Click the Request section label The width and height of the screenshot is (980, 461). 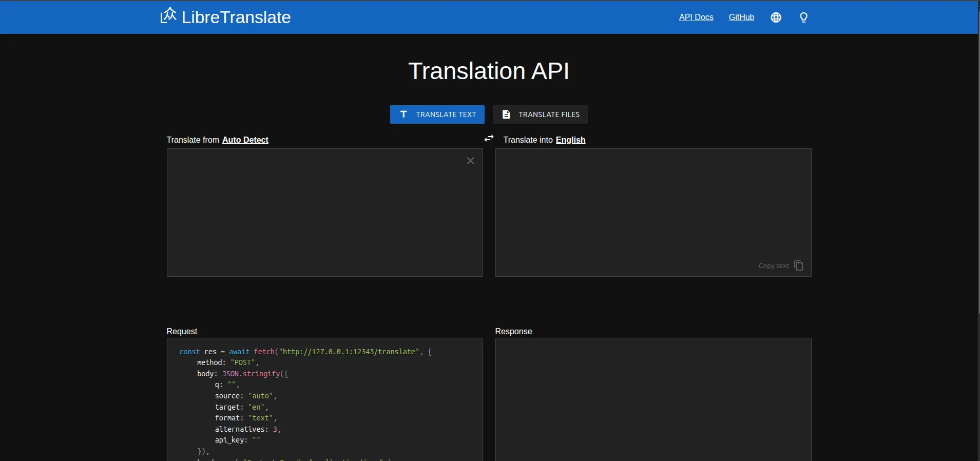click(x=182, y=331)
